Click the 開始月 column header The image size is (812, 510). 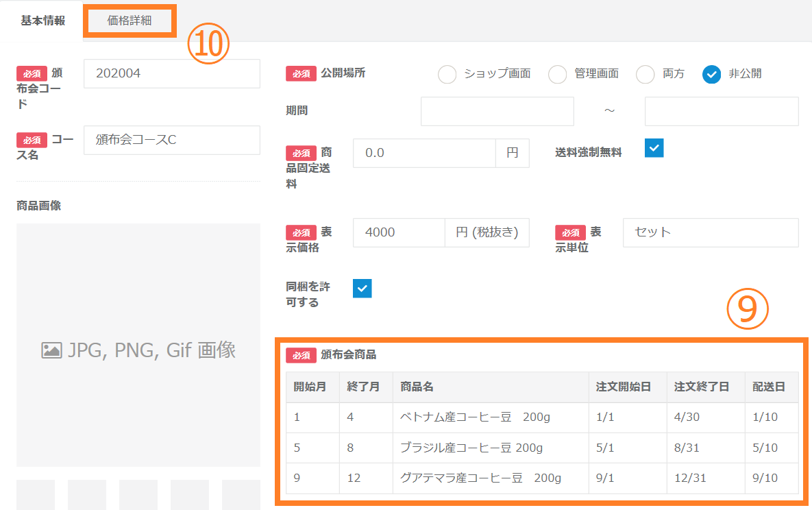(x=312, y=387)
